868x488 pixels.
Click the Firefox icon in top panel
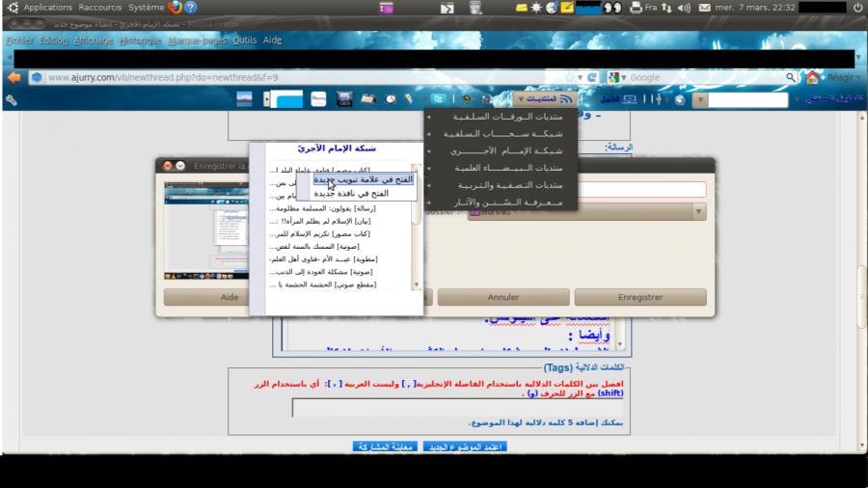click(x=175, y=7)
